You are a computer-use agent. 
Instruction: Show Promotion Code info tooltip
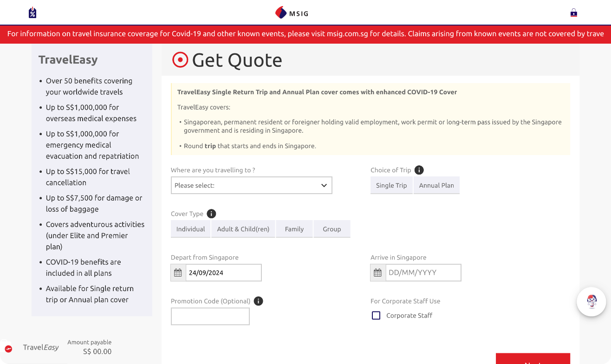tap(259, 301)
